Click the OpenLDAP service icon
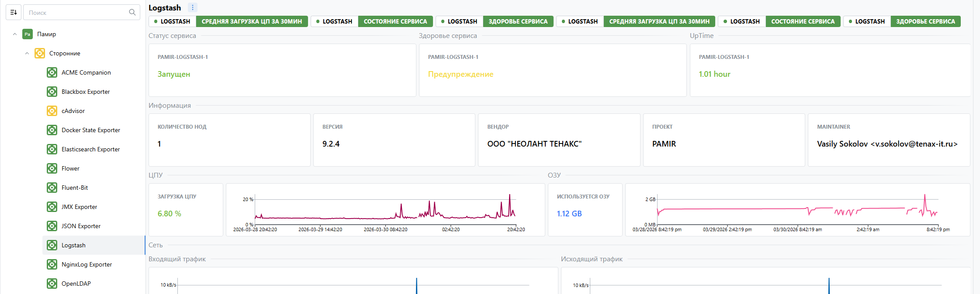 [52, 284]
